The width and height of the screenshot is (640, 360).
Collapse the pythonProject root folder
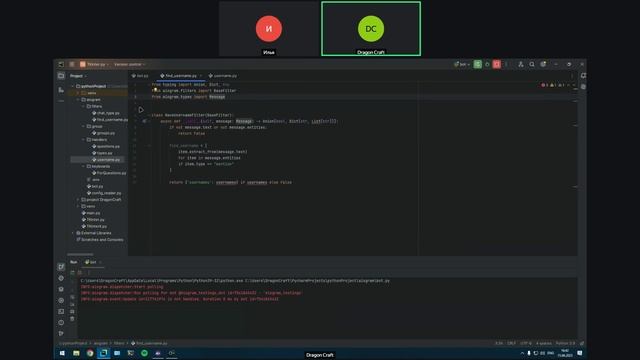[x=73, y=86]
